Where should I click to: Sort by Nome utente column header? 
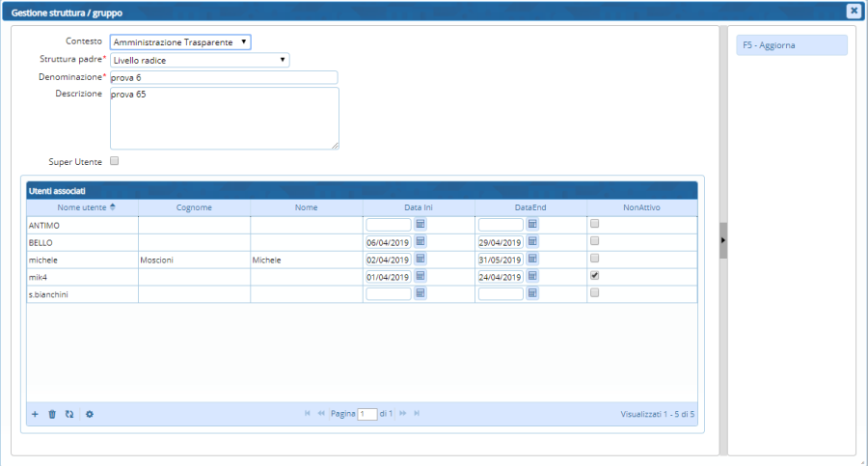[x=82, y=207]
